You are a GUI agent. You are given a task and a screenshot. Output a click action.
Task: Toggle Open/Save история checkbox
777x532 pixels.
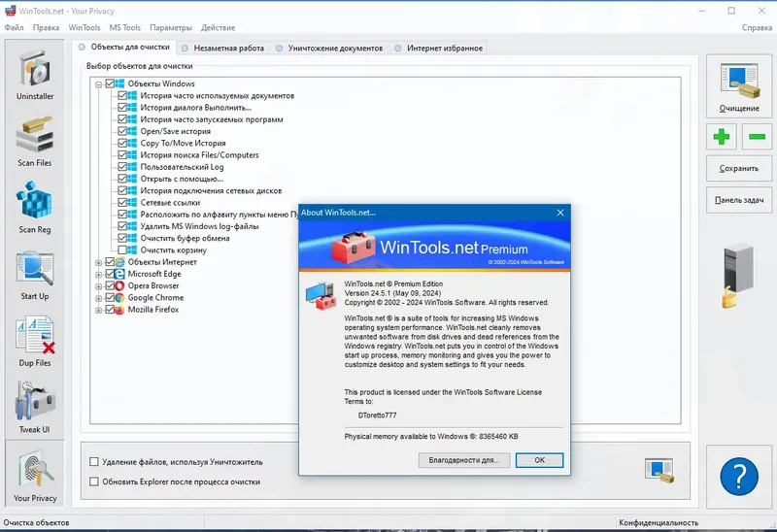point(122,131)
